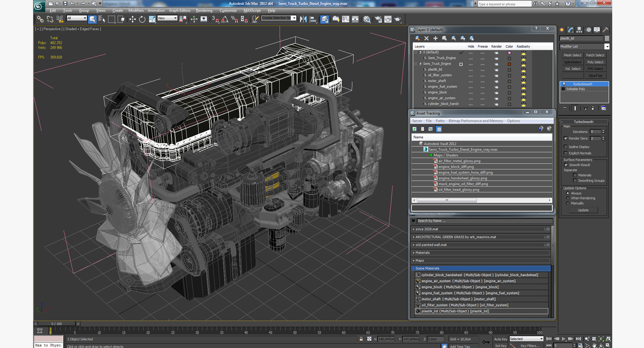This screenshot has height=348, width=644.
Task: Open Create Selection Set dropdown
Action: click(x=279, y=18)
